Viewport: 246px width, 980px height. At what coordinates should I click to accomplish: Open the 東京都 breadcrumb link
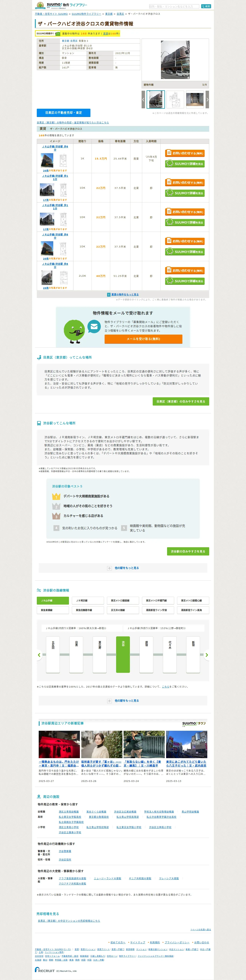109,14
